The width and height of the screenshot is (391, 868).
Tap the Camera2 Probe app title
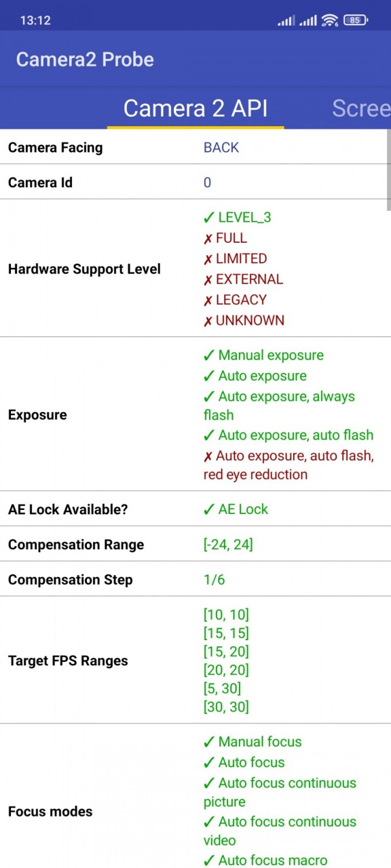[85, 59]
